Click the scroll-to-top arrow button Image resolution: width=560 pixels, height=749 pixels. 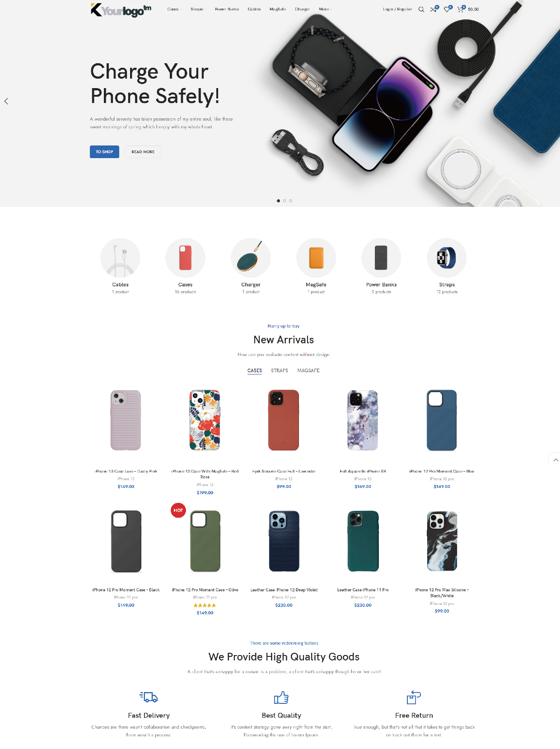[x=555, y=460]
